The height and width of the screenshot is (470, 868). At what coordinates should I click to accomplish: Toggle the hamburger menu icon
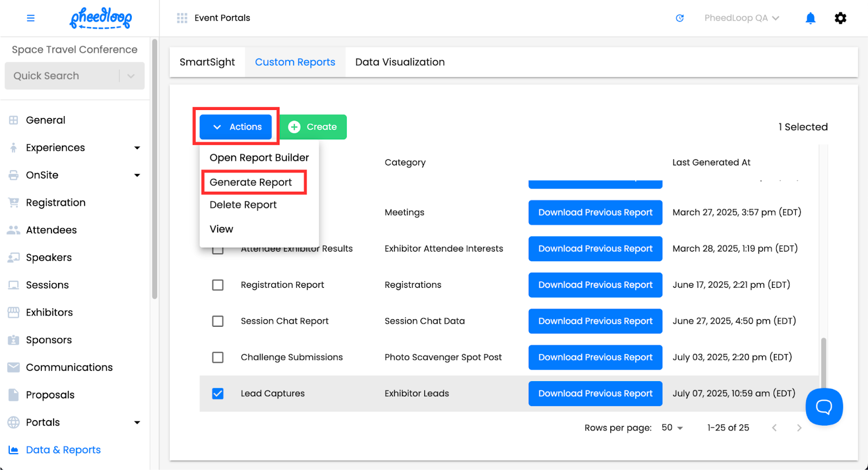[30, 18]
